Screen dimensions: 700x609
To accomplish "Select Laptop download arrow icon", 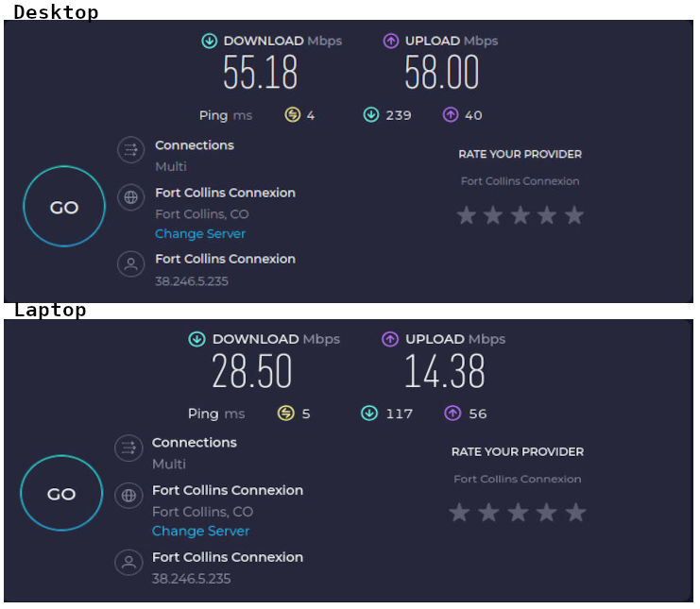I will [x=197, y=339].
